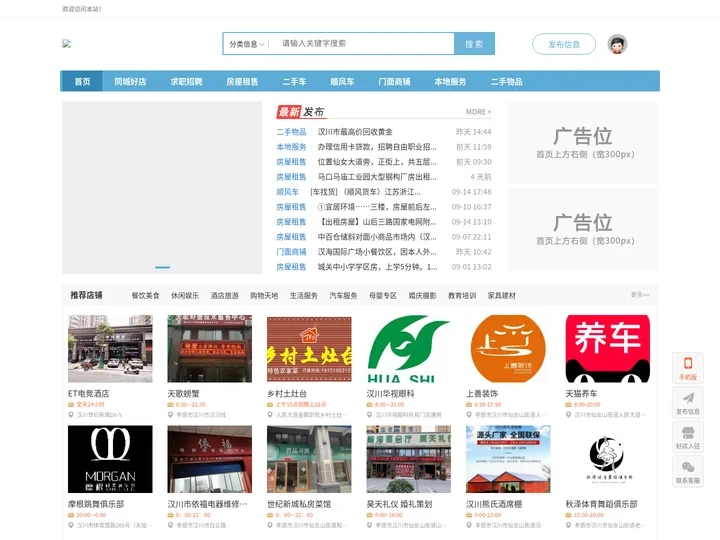Viewport: 720px width, 540px height.
Task: Click the 搜索 search button
Action: pyautogui.click(x=474, y=44)
